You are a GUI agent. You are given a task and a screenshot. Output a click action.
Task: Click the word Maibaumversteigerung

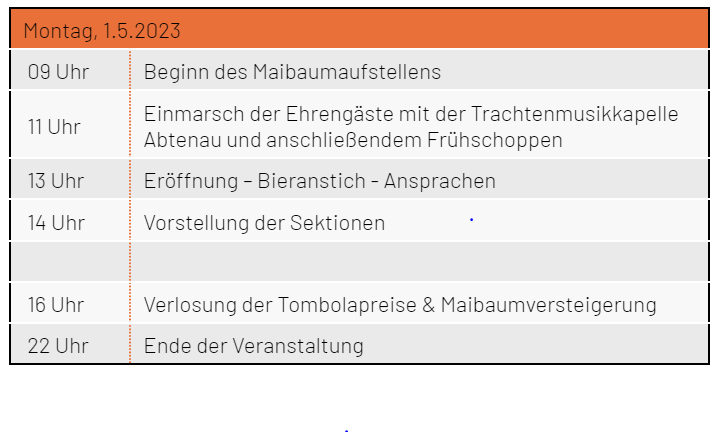coord(548,305)
